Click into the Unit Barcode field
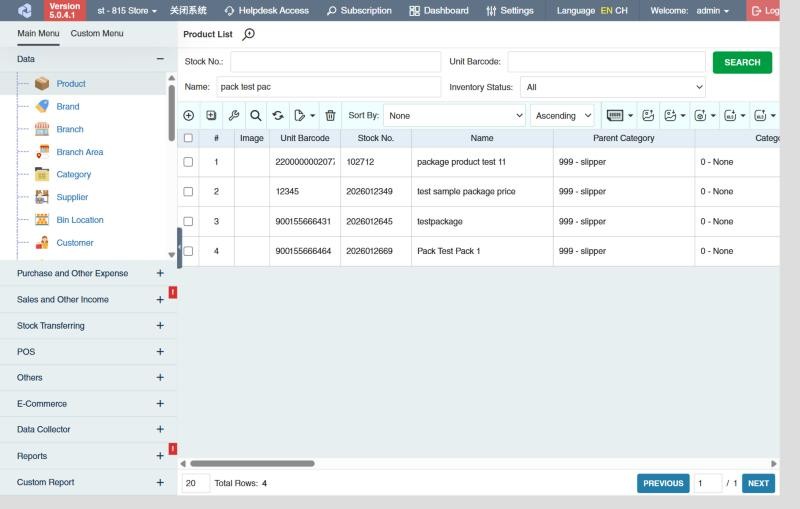Screen dimensions: 800x509 [606, 62]
